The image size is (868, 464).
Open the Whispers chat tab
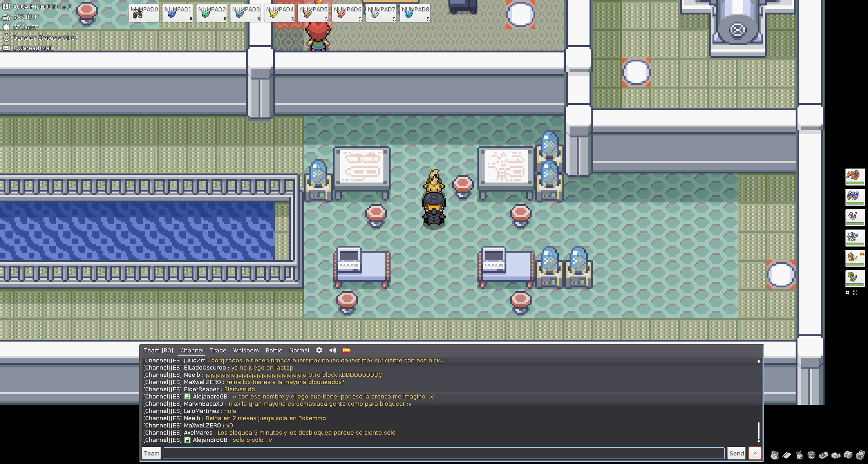pos(246,350)
